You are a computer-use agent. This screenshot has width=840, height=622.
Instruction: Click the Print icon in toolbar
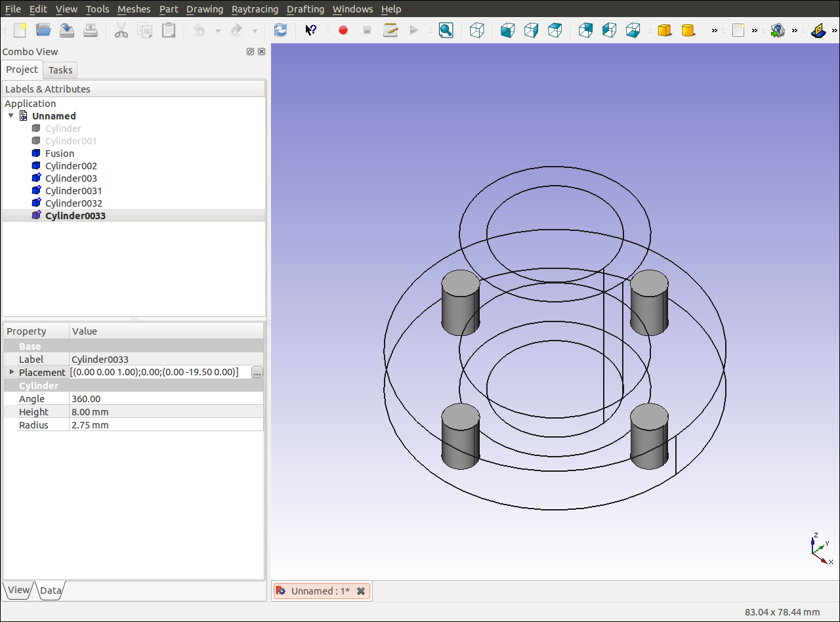click(x=91, y=30)
